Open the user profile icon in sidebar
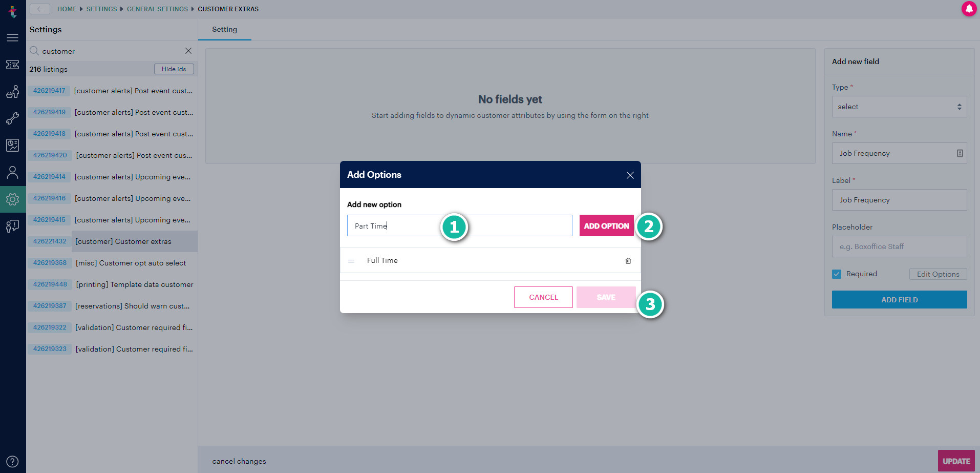 click(13, 172)
